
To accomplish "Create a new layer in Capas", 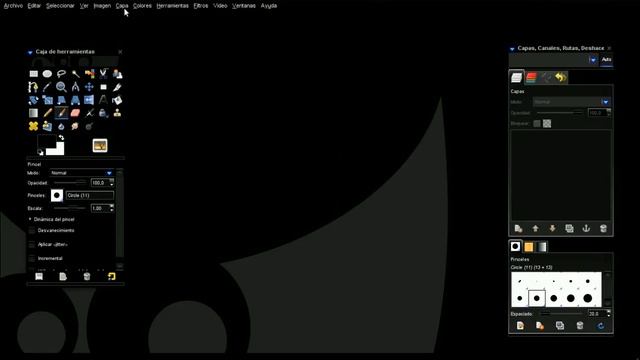I will click(518, 229).
